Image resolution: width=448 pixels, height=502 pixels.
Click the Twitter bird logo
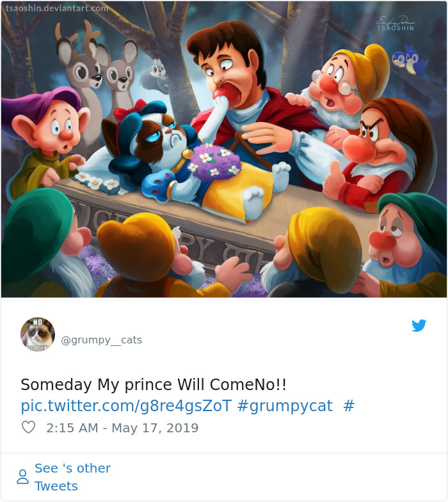tap(419, 326)
